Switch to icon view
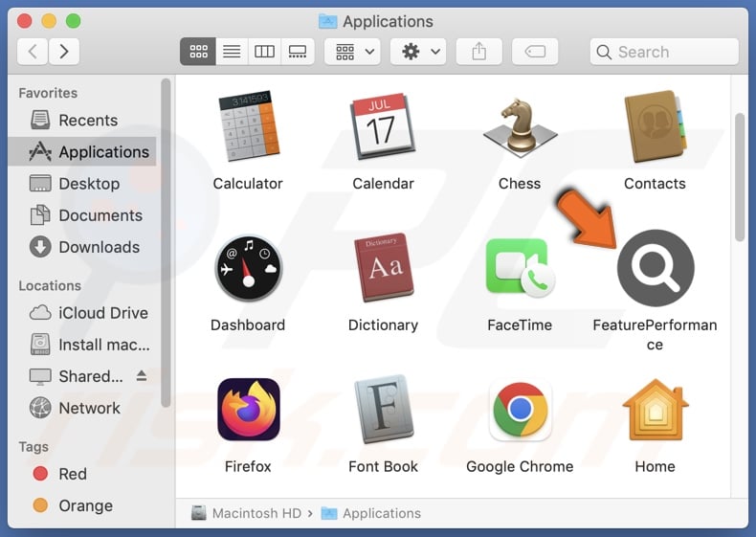The width and height of the screenshot is (756, 537). click(x=198, y=51)
